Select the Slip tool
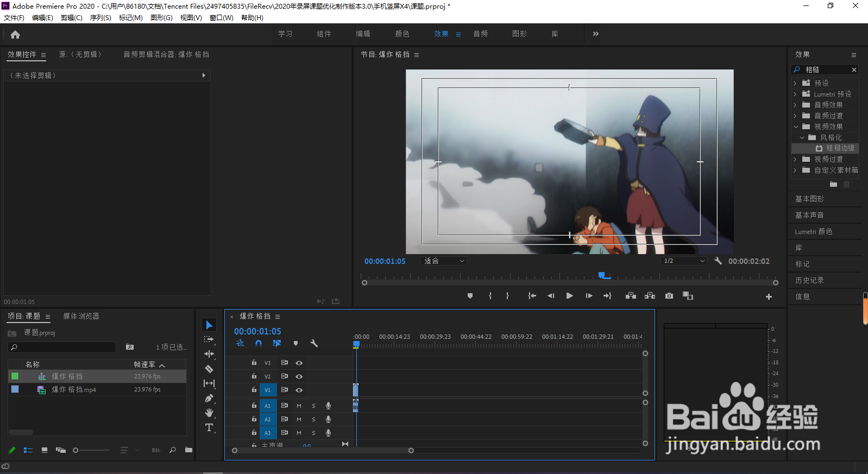This screenshot has height=474, width=868. coord(209,383)
